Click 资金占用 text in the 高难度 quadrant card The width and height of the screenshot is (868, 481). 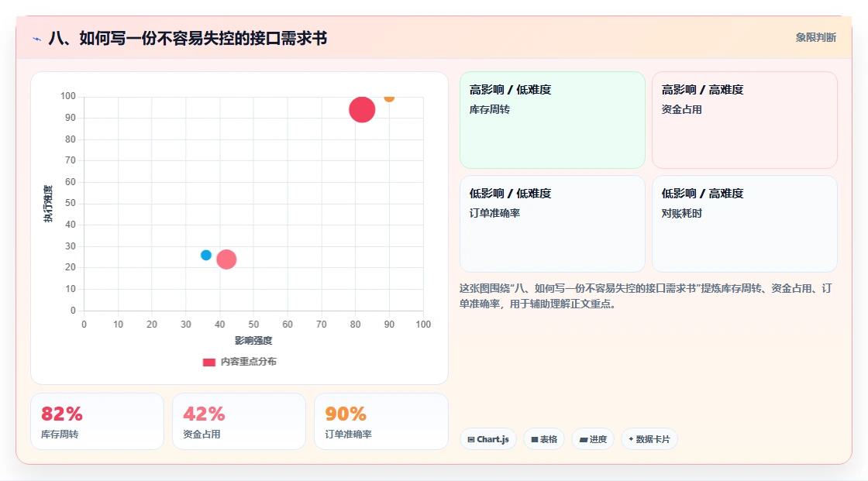[x=681, y=109]
